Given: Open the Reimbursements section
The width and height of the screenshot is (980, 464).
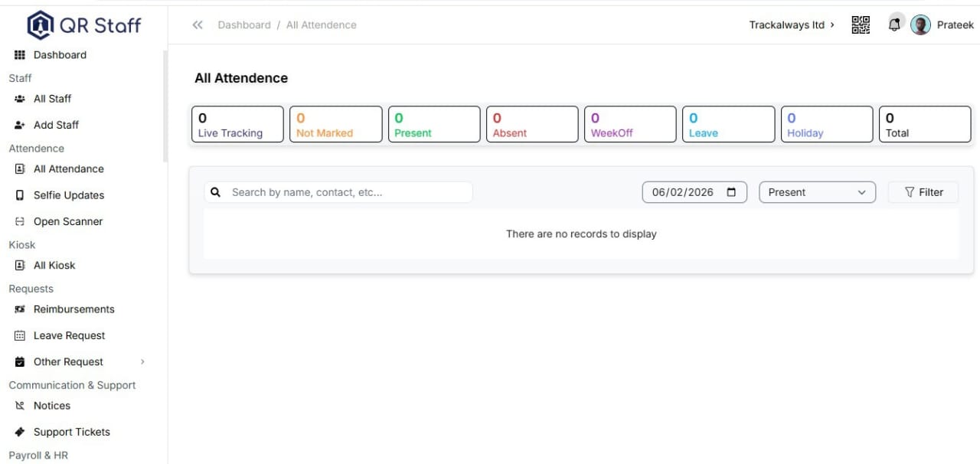Looking at the screenshot, I should pyautogui.click(x=73, y=309).
